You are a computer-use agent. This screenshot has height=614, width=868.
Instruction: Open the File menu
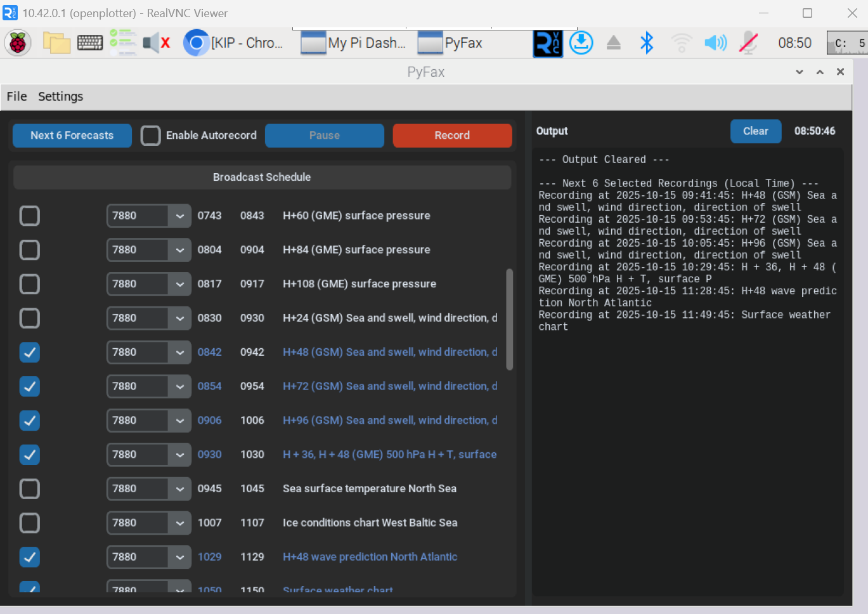(16, 96)
